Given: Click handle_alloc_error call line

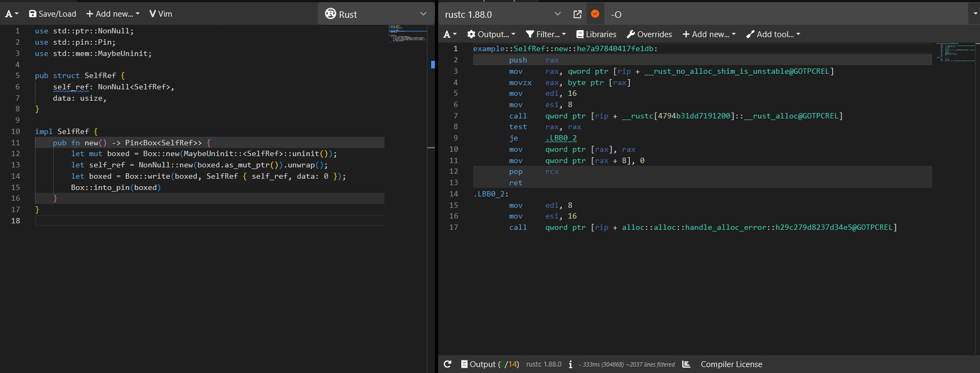Looking at the screenshot, I should pyautogui.click(x=703, y=228).
